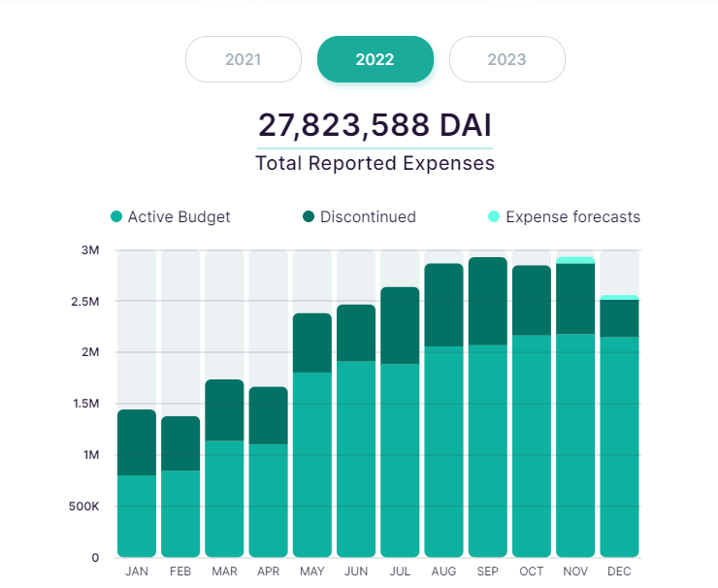
Task: Open the 2023 year tab
Action: click(x=506, y=59)
